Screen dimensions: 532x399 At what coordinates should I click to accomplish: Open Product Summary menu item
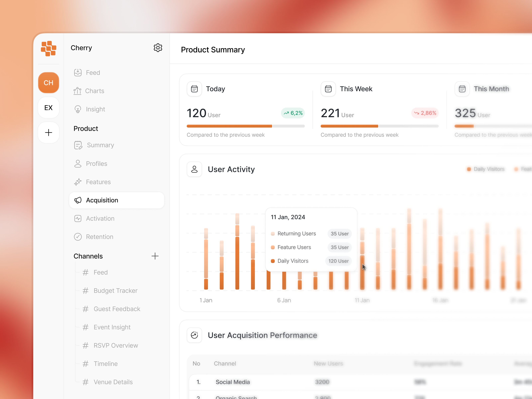[x=100, y=145]
